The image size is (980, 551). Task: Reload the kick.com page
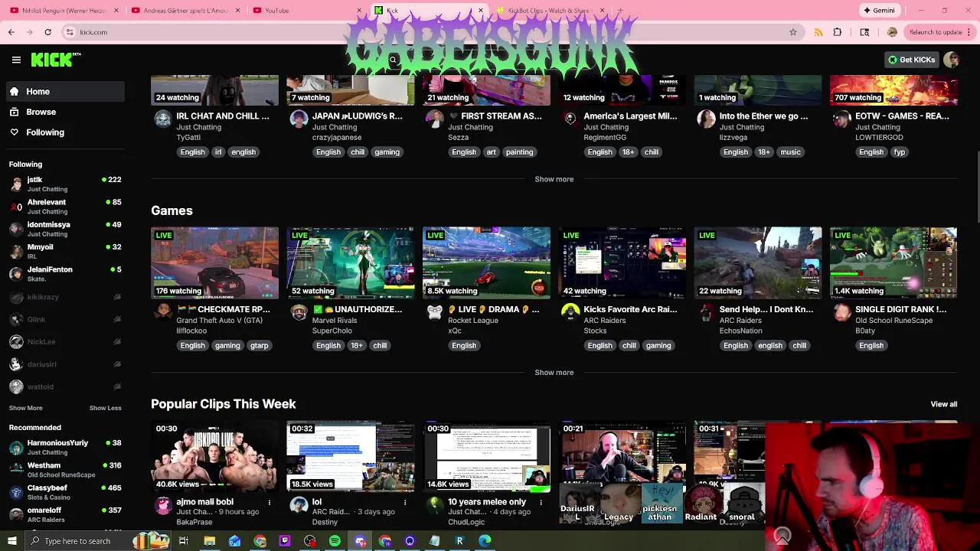click(47, 32)
